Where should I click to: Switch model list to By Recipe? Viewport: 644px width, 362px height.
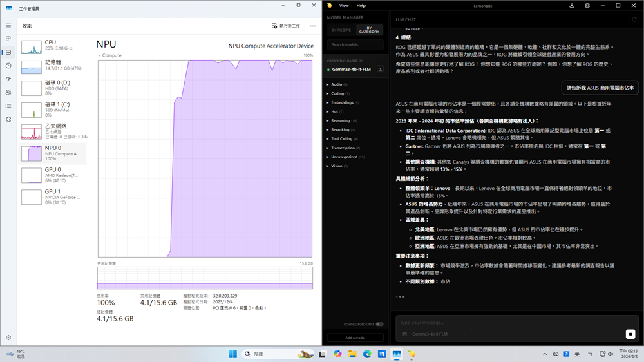pos(341,30)
